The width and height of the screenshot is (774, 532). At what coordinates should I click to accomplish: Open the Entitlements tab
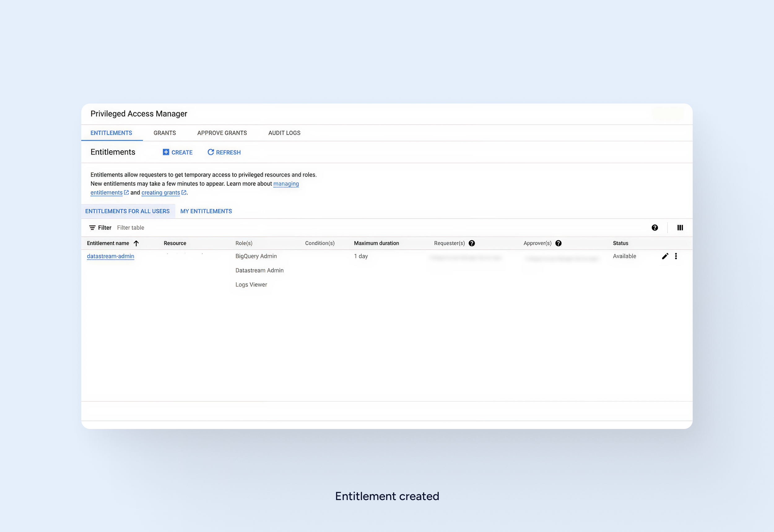111,133
